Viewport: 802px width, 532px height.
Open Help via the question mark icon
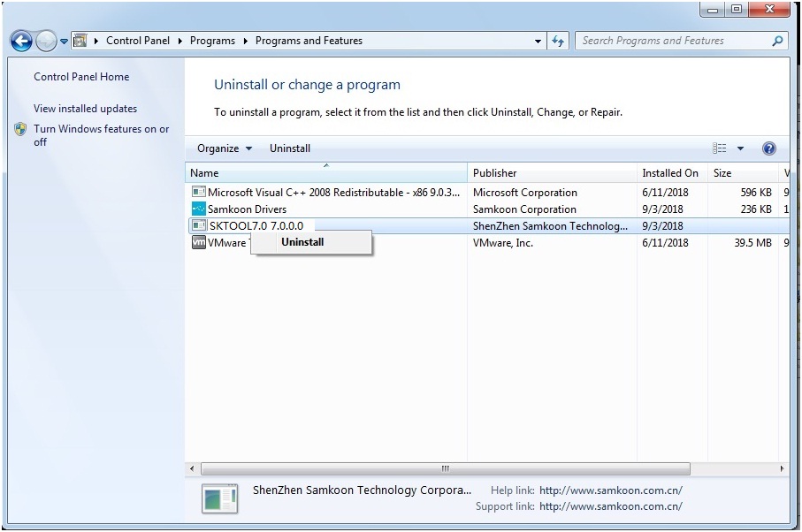tap(769, 148)
